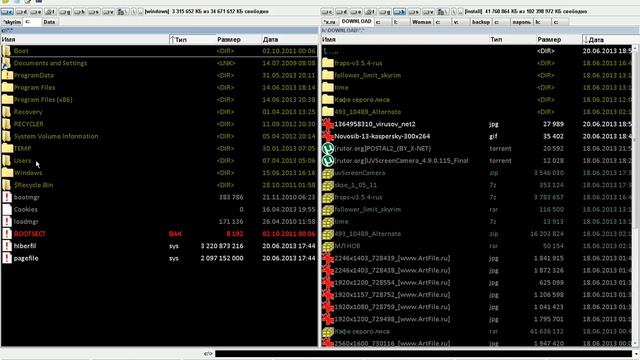Image resolution: width=640 pixels, height=360 pixels.
Task: Sort left panel by Дата column
Action: 290,40
